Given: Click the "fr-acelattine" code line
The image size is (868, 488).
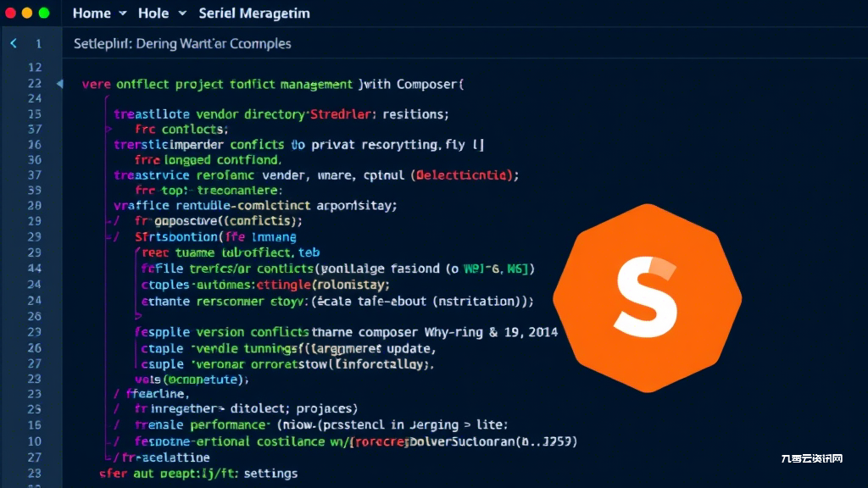Looking at the screenshot, I should pyautogui.click(x=166, y=457).
